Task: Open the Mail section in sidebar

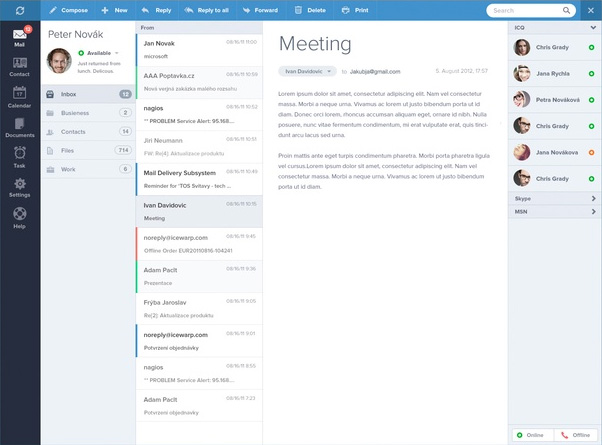Action: 19,37
